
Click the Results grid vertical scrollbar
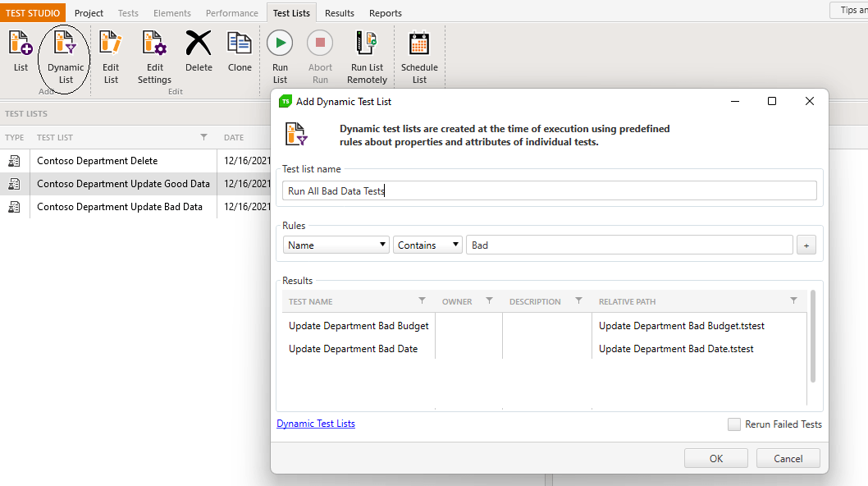[x=813, y=337]
